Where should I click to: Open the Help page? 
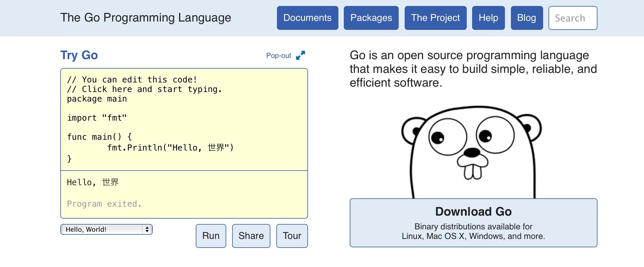click(488, 18)
